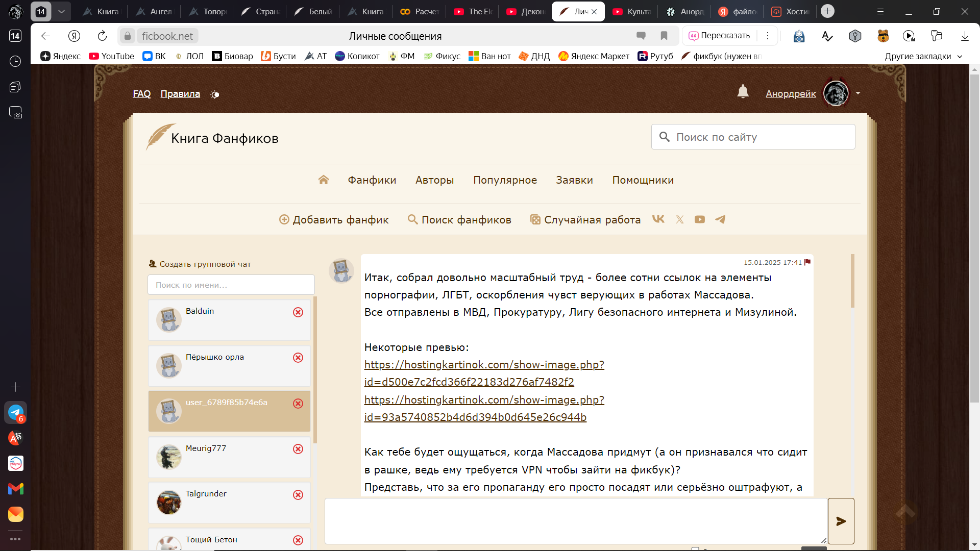Toggle the site dark/light theme icon
The height and width of the screenshot is (551, 980).
tap(215, 94)
